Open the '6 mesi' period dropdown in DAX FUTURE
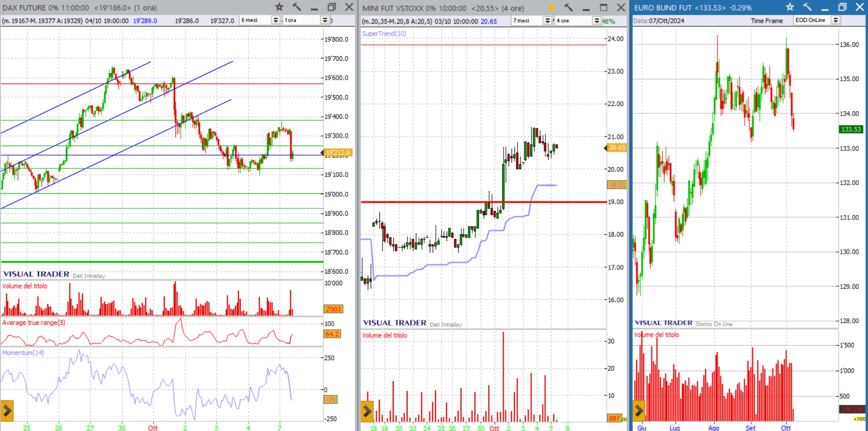Image resolution: width=868 pixels, height=431 pixels. (x=275, y=20)
